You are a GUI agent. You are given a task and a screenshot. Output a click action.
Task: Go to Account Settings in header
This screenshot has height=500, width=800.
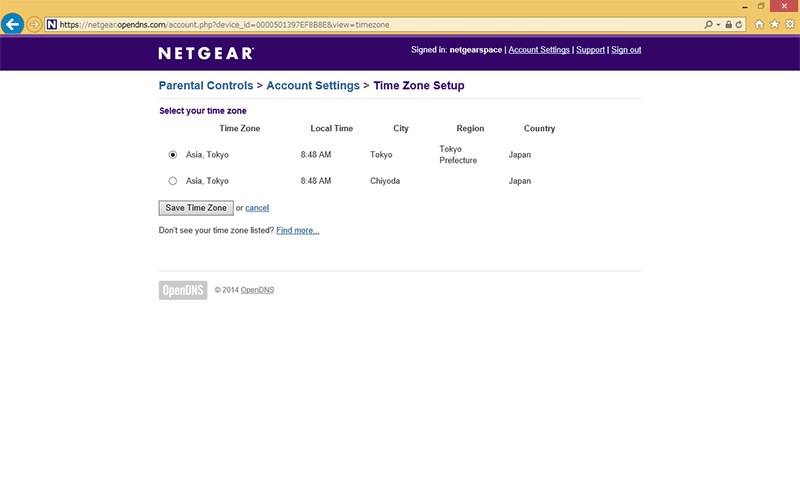tap(539, 50)
